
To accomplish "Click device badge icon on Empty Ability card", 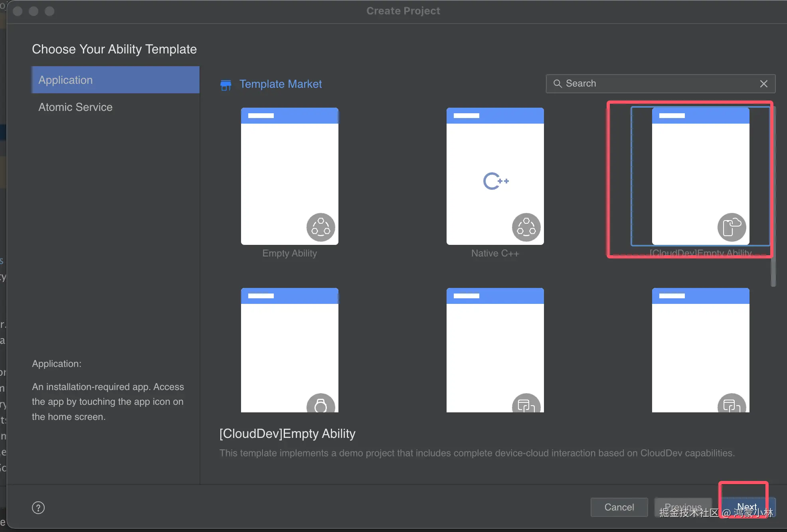I will click(320, 227).
